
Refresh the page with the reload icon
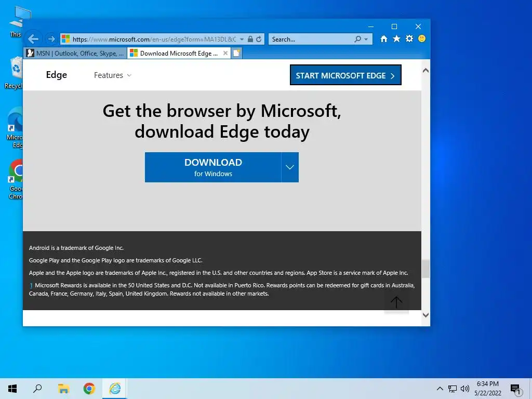point(259,39)
